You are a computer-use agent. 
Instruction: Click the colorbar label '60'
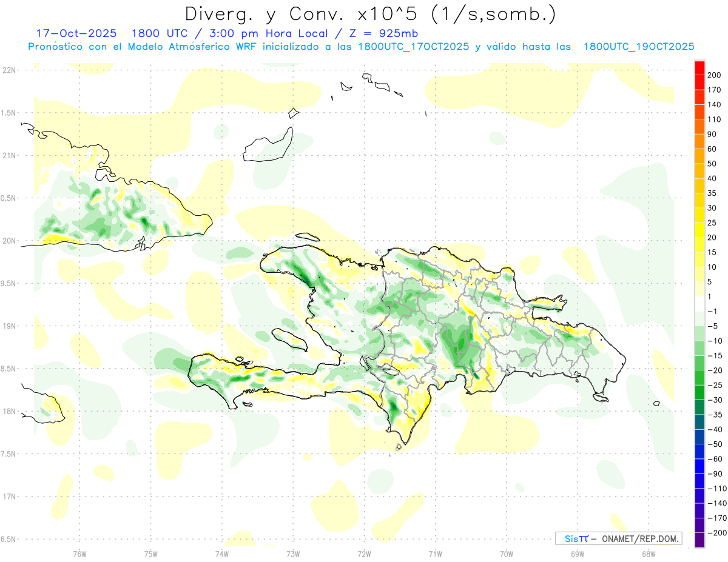click(x=713, y=149)
